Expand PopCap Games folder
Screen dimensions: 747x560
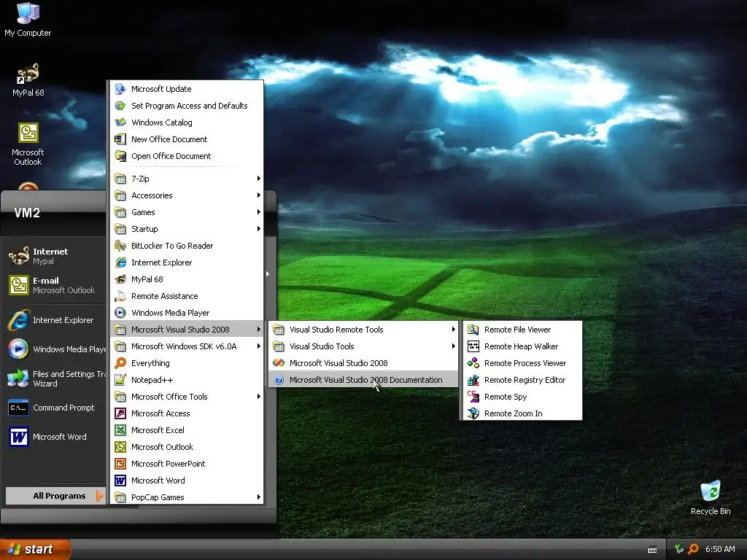click(187, 497)
